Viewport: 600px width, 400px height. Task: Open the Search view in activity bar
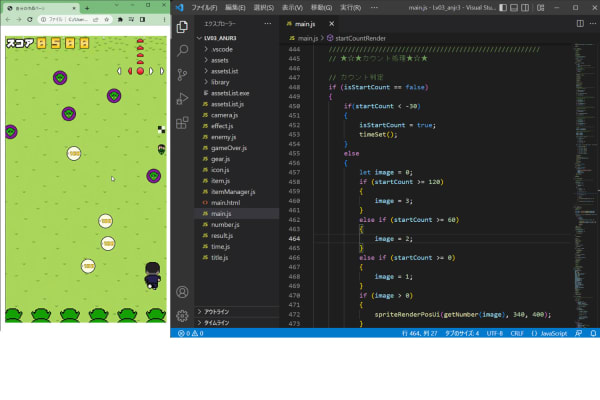coord(182,50)
